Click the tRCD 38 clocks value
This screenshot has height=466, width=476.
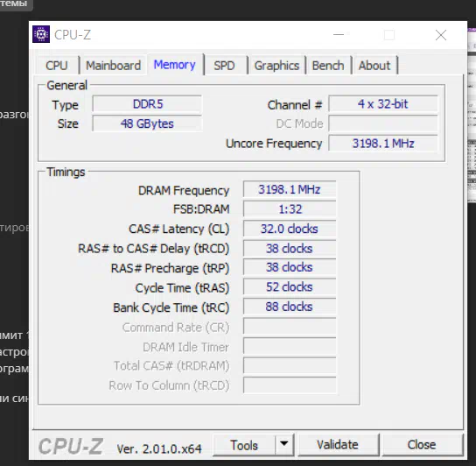tap(290, 249)
